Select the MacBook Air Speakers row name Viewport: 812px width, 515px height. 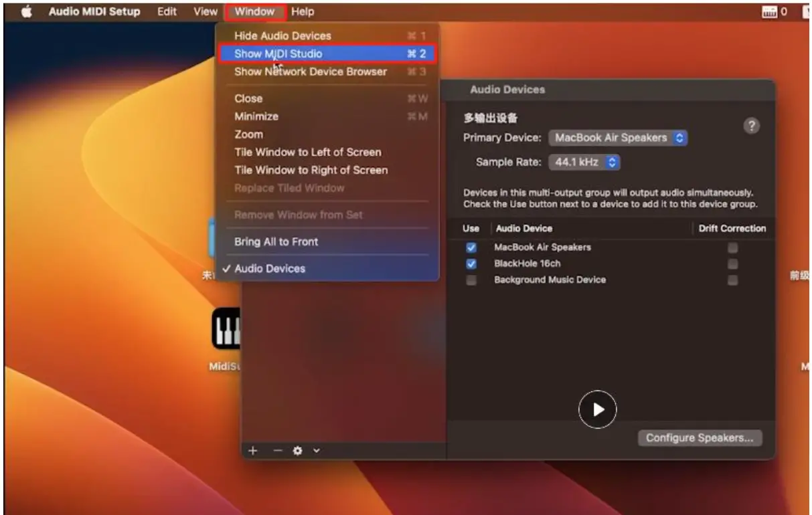pyautogui.click(x=543, y=247)
